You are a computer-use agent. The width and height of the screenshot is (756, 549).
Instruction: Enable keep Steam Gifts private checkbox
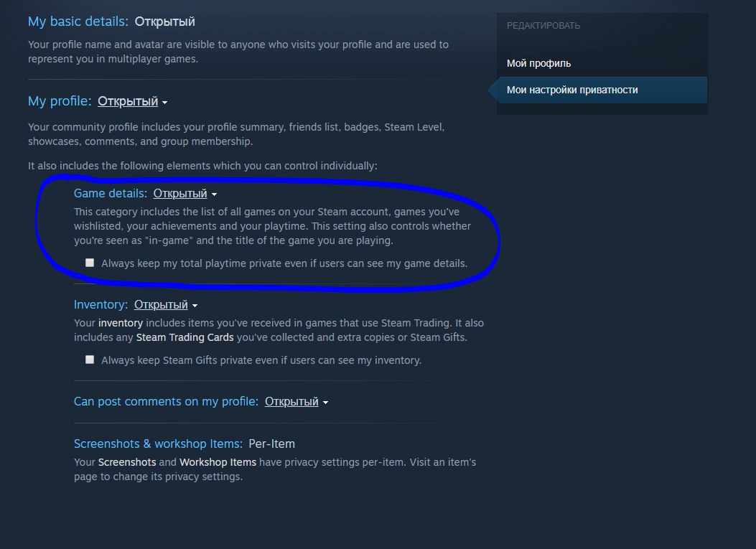[x=90, y=360]
